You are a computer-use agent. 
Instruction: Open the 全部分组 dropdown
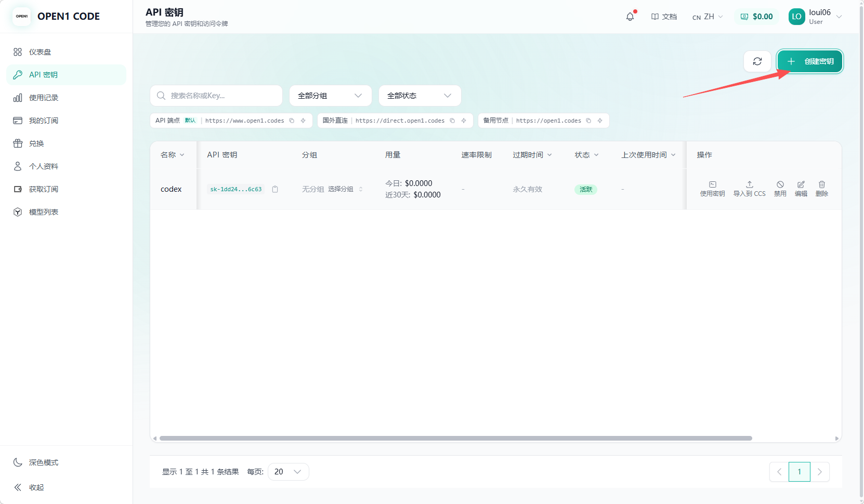(x=330, y=96)
